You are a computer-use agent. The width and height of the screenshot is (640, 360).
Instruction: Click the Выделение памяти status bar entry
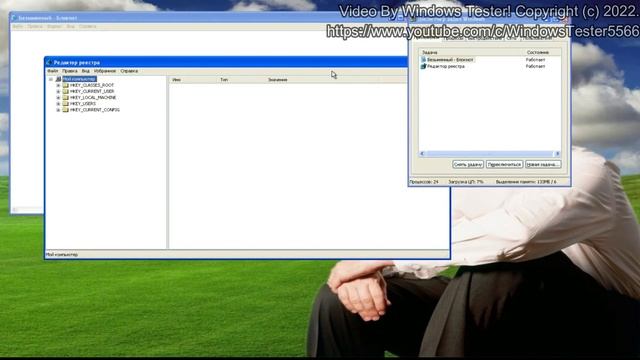(x=526, y=182)
